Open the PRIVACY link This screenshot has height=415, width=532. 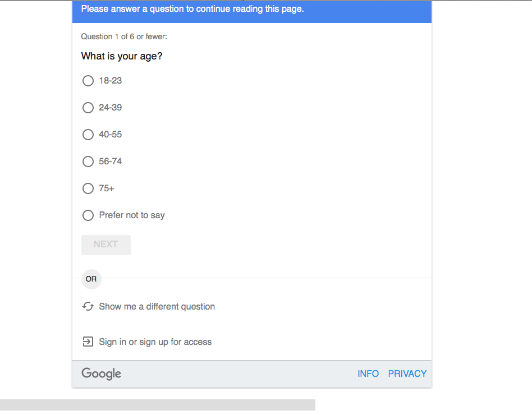[407, 374]
